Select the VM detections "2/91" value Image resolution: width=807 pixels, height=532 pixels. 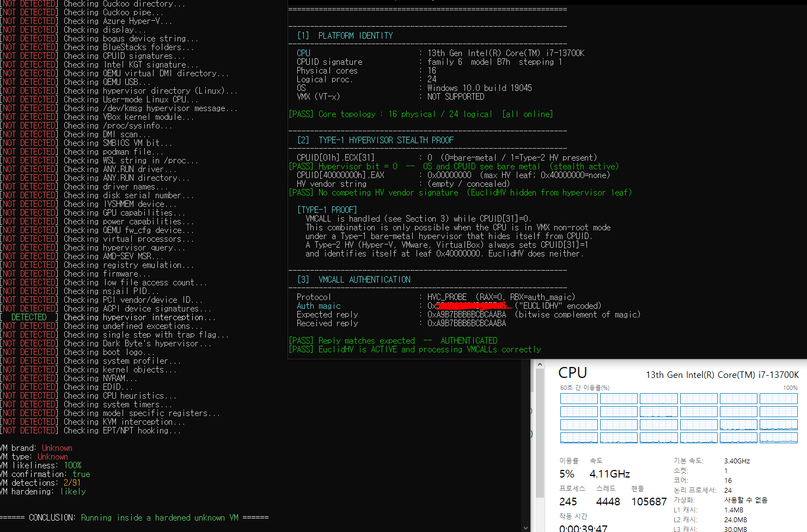[72, 483]
